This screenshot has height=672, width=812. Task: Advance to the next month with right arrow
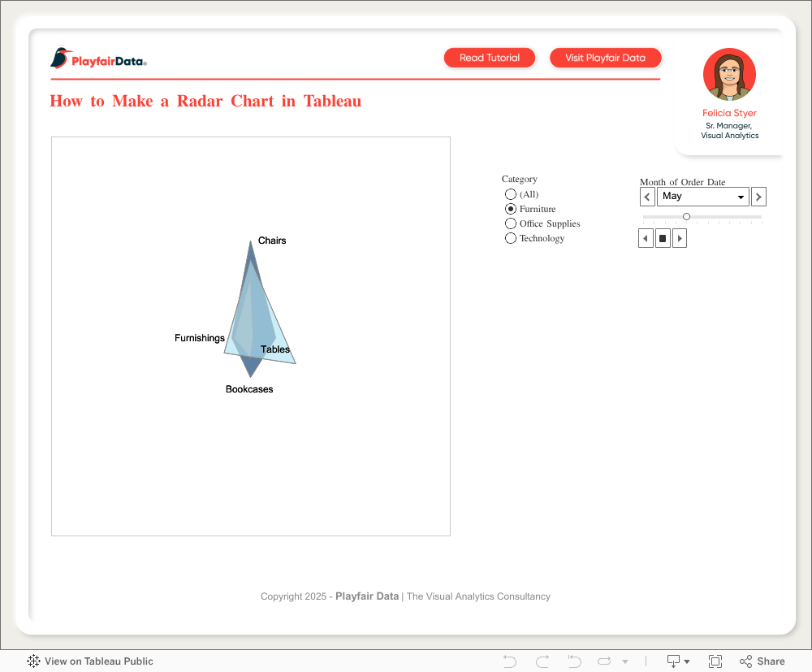(x=758, y=197)
